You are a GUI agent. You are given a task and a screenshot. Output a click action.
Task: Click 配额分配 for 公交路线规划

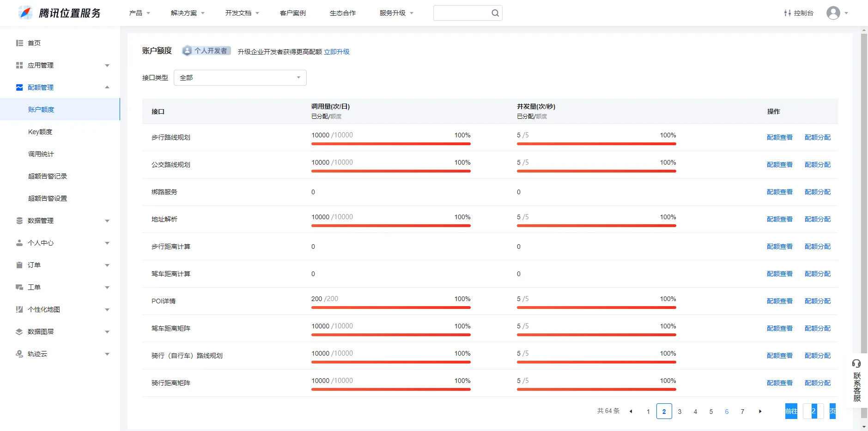818,165
